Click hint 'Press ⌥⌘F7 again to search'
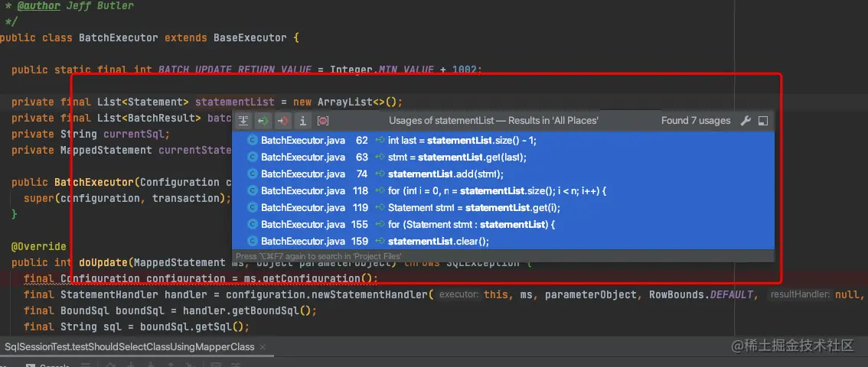This screenshot has width=868, height=367. pos(318,256)
